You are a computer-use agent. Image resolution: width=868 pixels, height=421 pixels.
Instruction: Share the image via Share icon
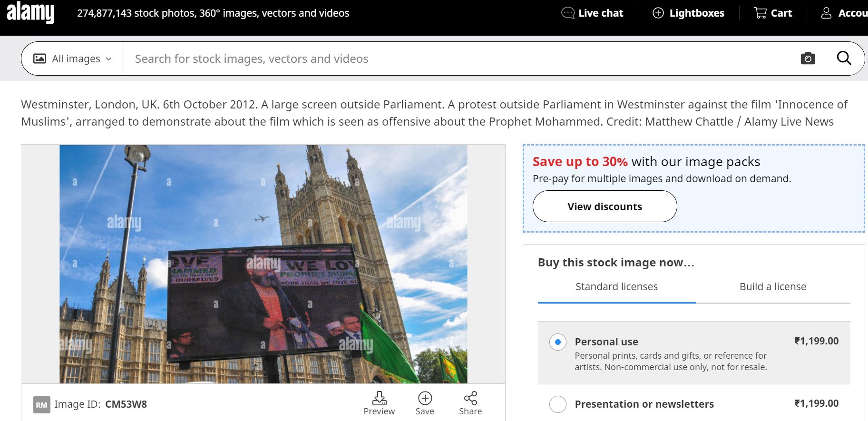point(470,398)
